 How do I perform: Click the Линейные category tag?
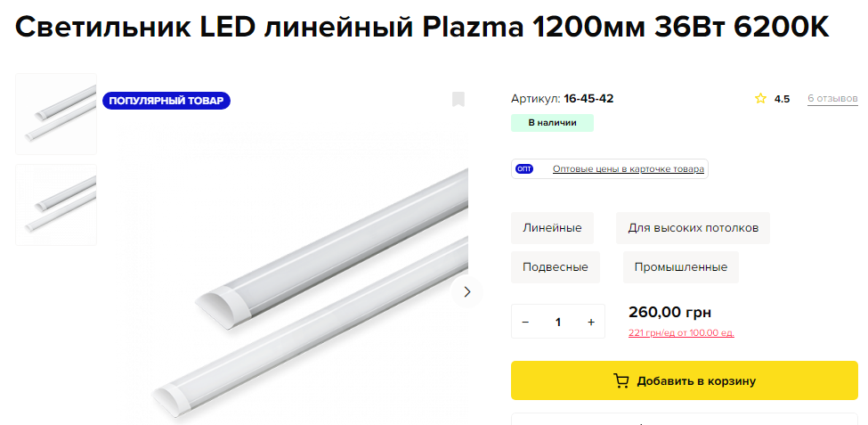[552, 228]
